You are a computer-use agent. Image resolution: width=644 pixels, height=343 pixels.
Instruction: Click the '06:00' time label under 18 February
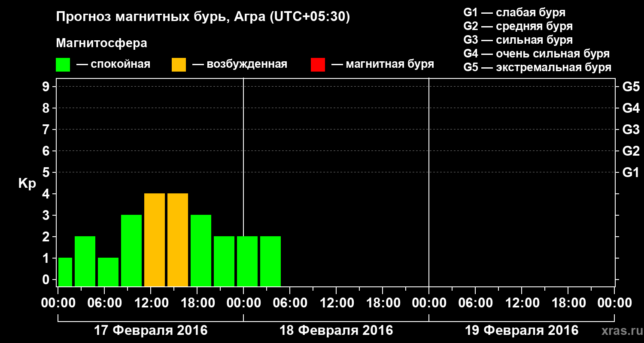(x=290, y=303)
